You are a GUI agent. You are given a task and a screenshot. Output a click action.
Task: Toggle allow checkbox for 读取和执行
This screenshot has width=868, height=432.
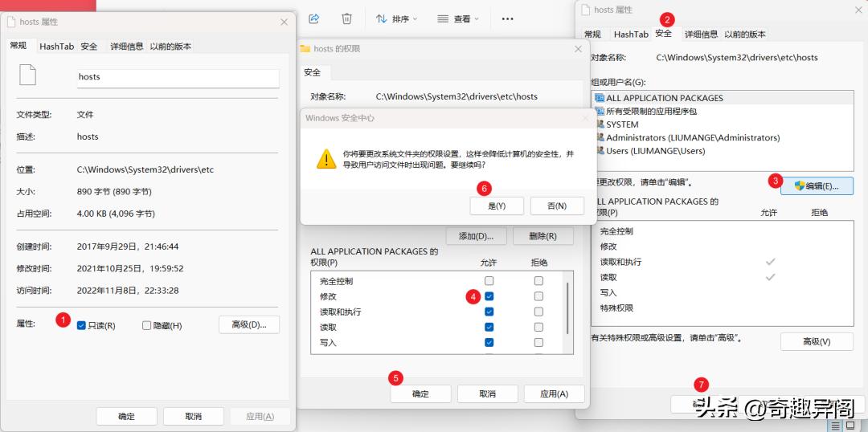[x=489, y=312]
